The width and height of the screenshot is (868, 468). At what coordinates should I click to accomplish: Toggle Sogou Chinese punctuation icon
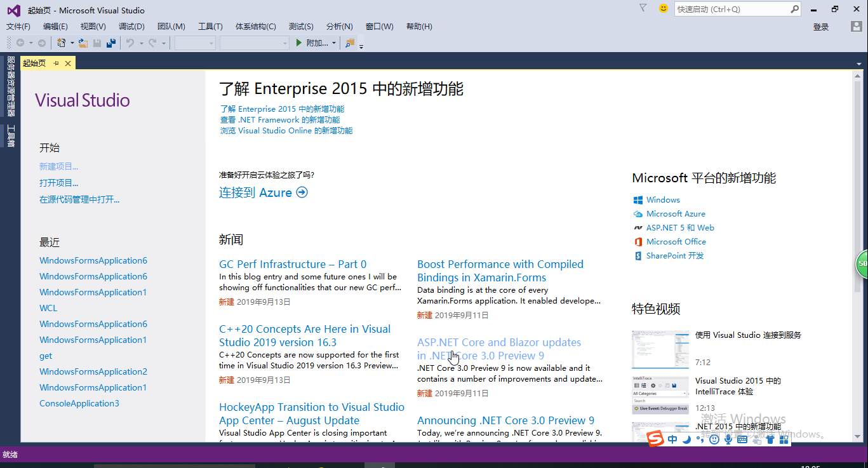tap(700, 439)
